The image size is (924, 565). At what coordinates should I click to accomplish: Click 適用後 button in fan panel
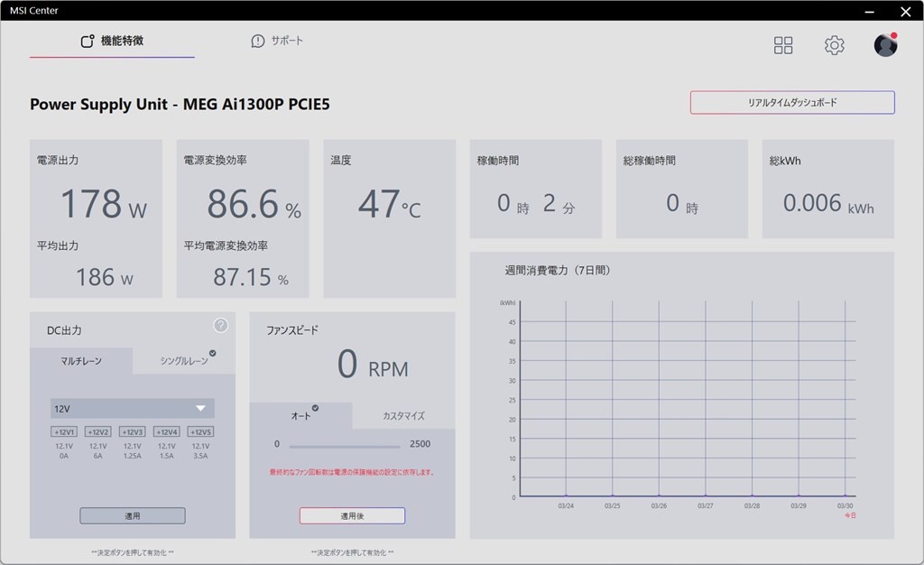[353, 515]
